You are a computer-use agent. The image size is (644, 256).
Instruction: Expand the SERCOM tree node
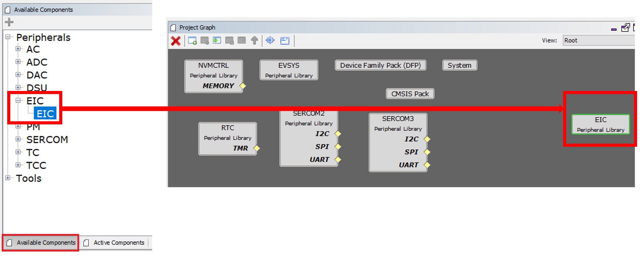[x=18, y=139]
